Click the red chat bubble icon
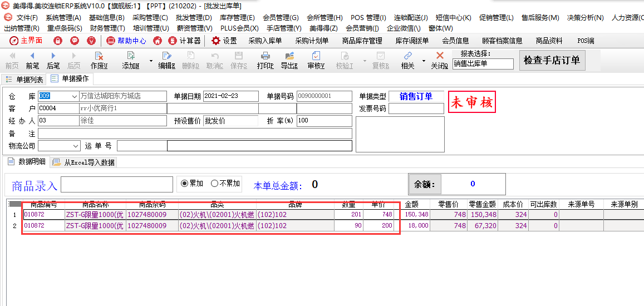644x306 pixels. tap(75, 41)
